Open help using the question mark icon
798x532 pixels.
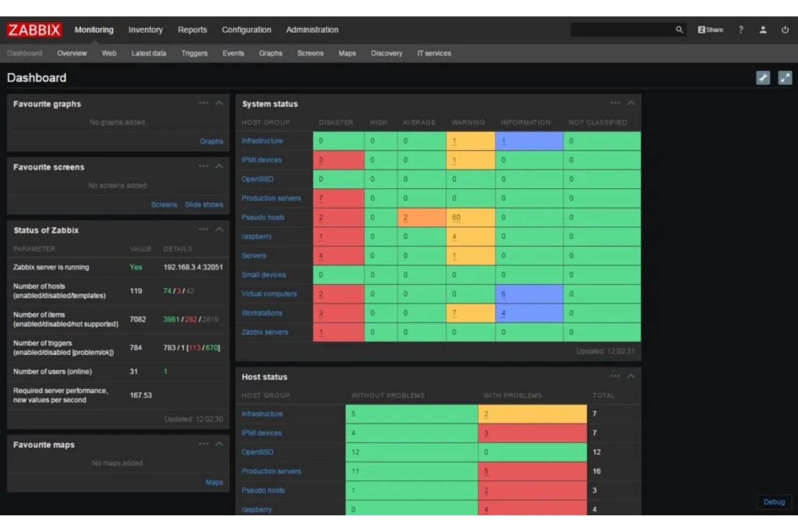pyautogui.click(x=740, y=30)
